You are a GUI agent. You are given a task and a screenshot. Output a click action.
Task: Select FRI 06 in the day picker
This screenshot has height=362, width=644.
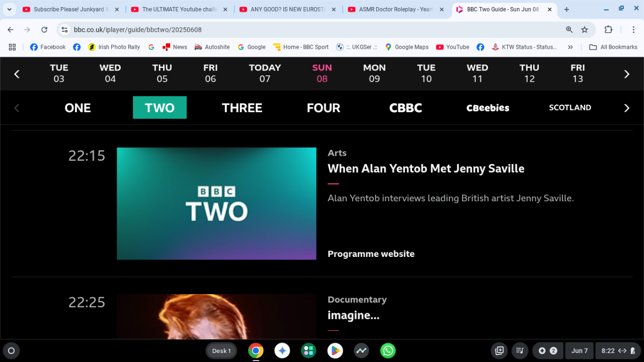(x=210, y=73)
